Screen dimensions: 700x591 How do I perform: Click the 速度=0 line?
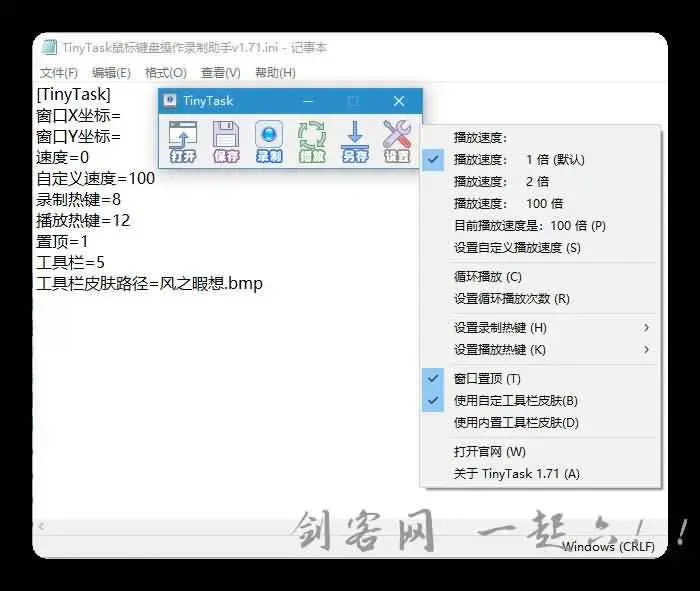point(62,158)
